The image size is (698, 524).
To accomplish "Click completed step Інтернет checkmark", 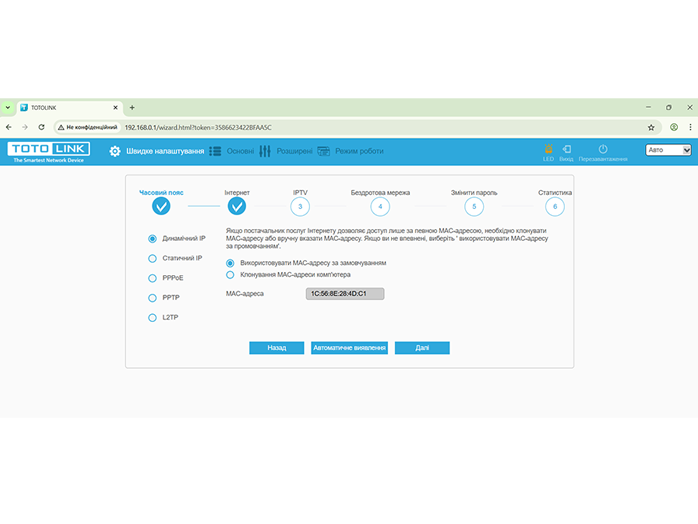I will (x=237, y=206).
